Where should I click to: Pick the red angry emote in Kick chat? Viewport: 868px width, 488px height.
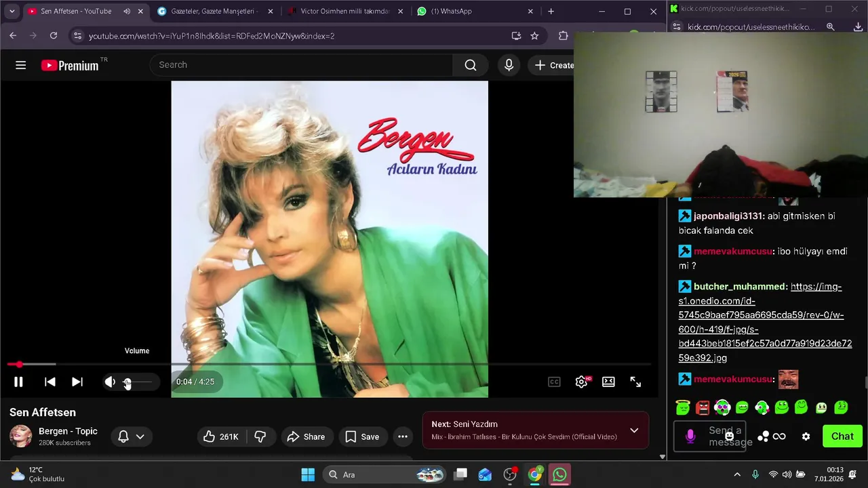[x=703, y=407]
